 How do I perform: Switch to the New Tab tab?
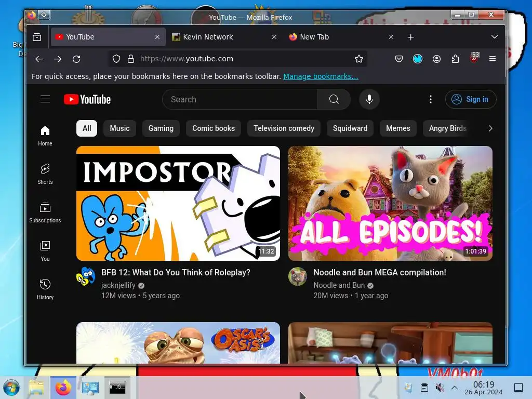(x=342, y=37)
